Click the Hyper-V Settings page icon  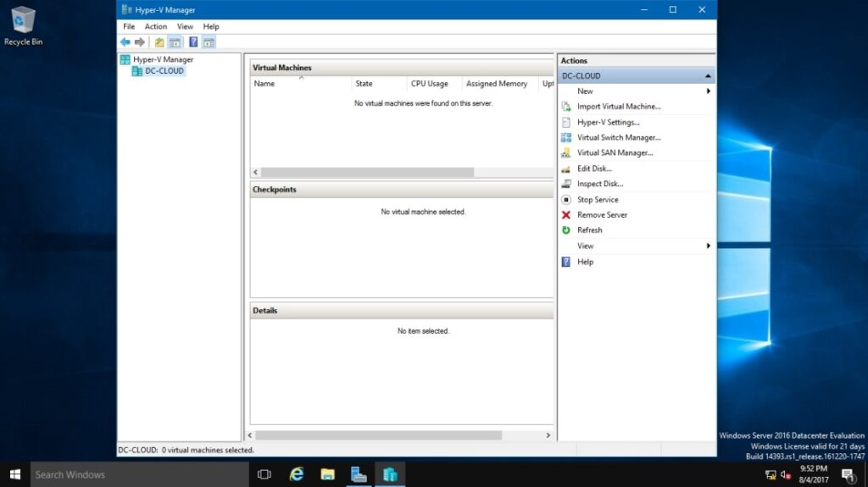click(565, 122)
